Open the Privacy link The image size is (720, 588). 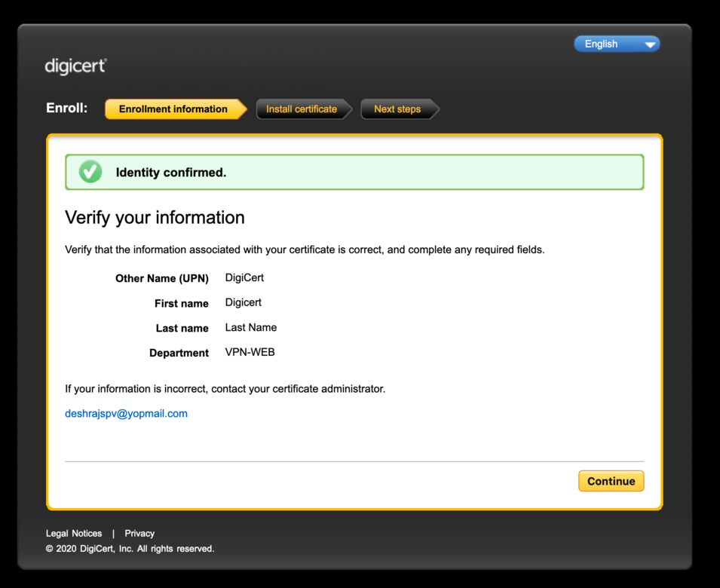139,534
